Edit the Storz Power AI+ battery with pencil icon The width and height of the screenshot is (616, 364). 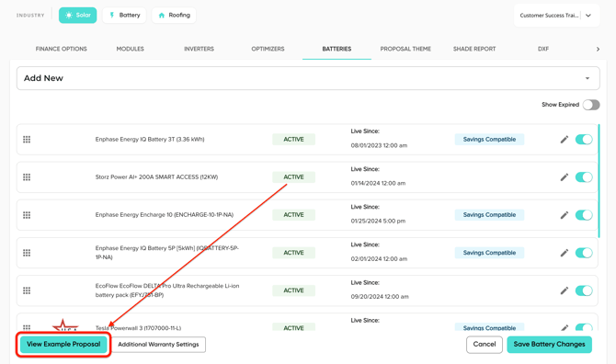pos(565,177)
